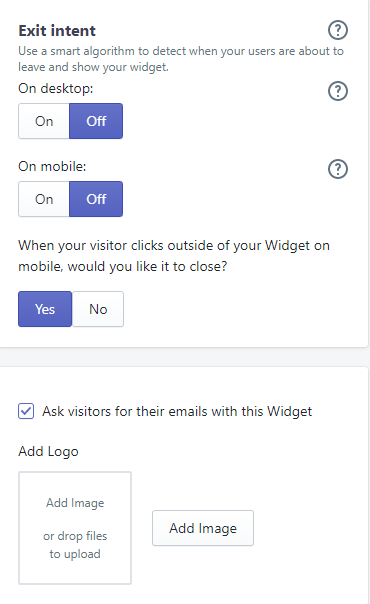Select Off for desktop exit intent
The image size is (370, 604).
coord(96,121)
